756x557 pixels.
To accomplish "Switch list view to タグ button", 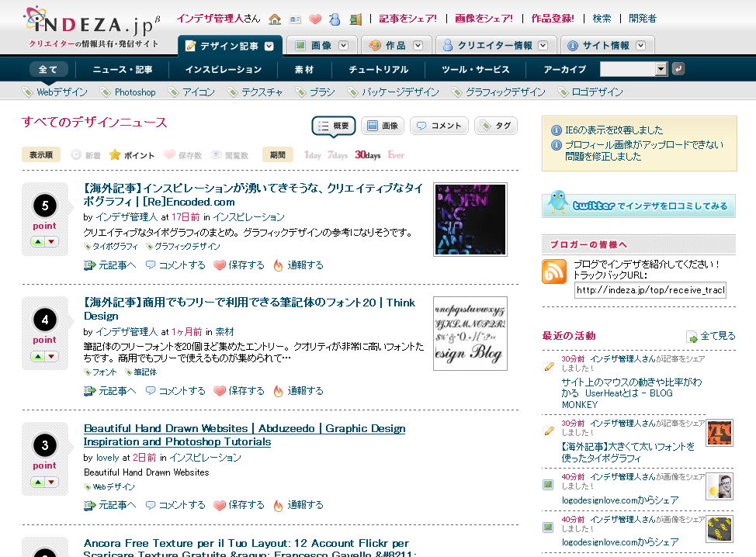I will (x=496, y=126).
